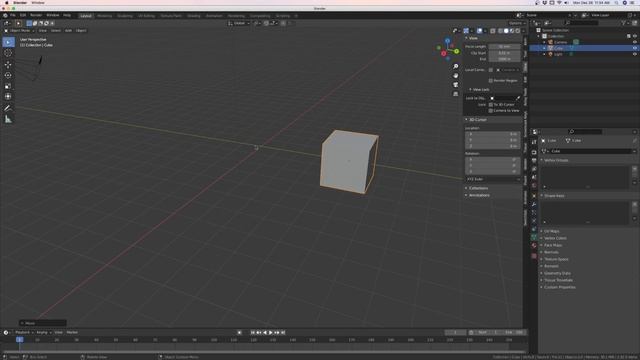Open the Object properties orange tab
This screenshot has width=640, height=360.
(534, 196)
